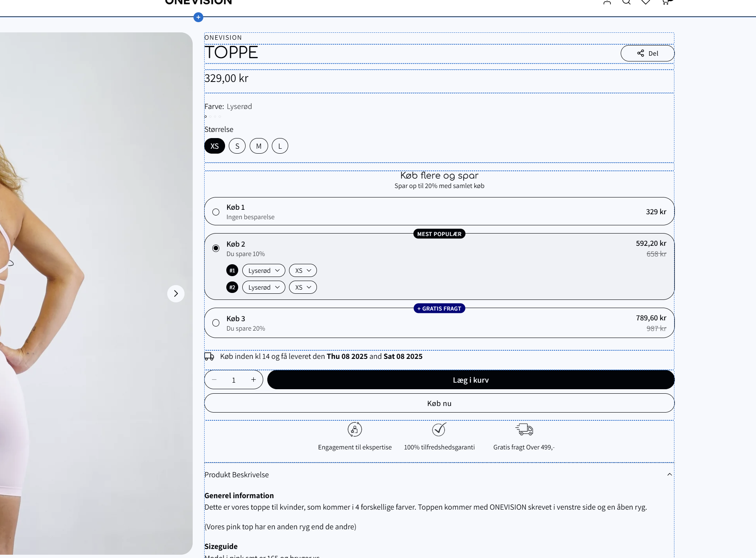Open the wishlist heart icon
Image resolution: width=756 pixels, height=558 pixels.
click(x=646, y=2)
